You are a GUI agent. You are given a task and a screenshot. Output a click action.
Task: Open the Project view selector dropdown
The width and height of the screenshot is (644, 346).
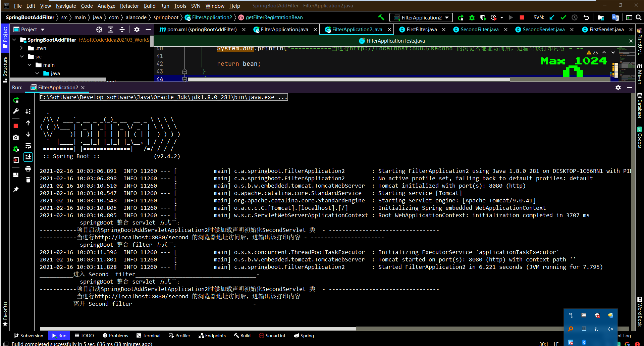pyautogui.click(x=29, y=30)
